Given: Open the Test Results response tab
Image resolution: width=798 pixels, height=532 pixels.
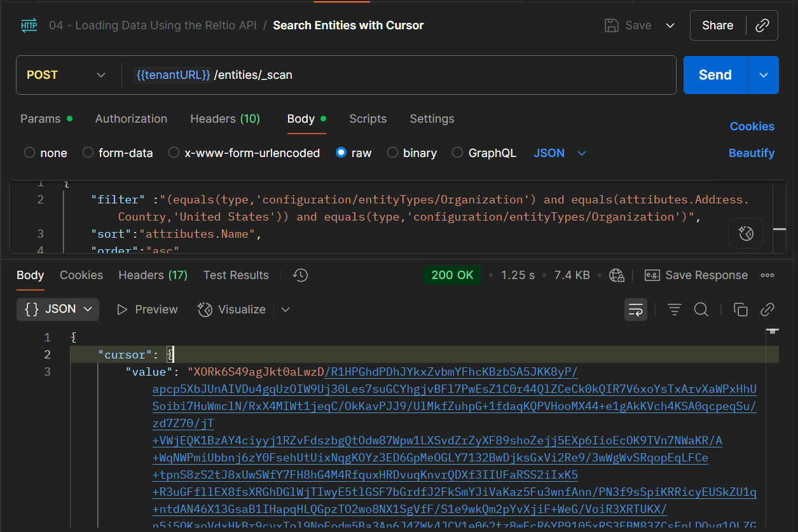Looking at the screenshot, I should pos(236,275).
